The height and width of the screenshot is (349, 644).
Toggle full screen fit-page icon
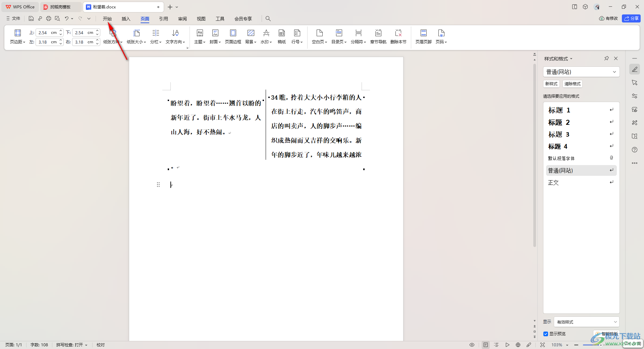[x=542, y=345]
